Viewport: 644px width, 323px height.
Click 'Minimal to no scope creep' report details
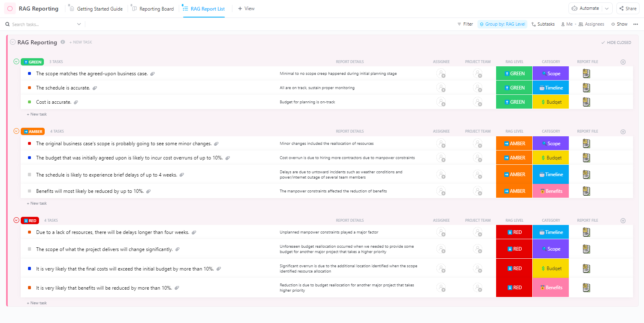(x=338, y=74)
